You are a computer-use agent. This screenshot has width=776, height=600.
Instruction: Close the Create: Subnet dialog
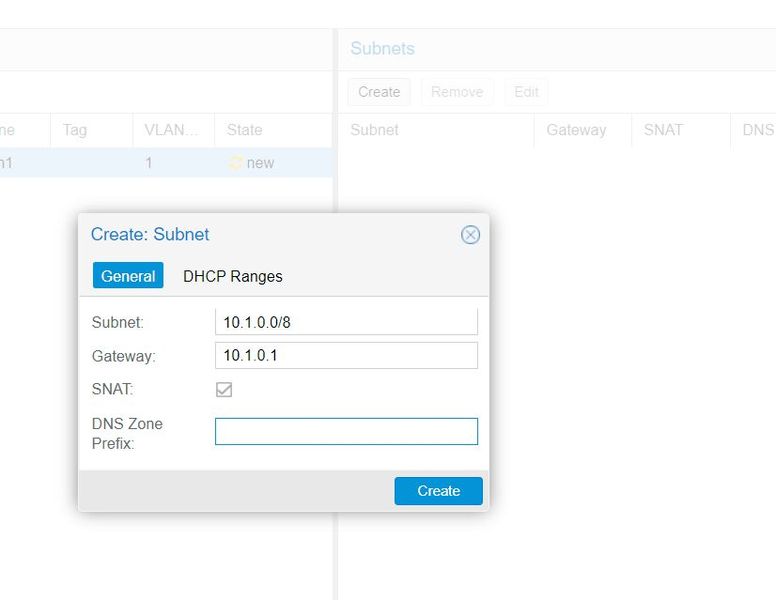470,235
